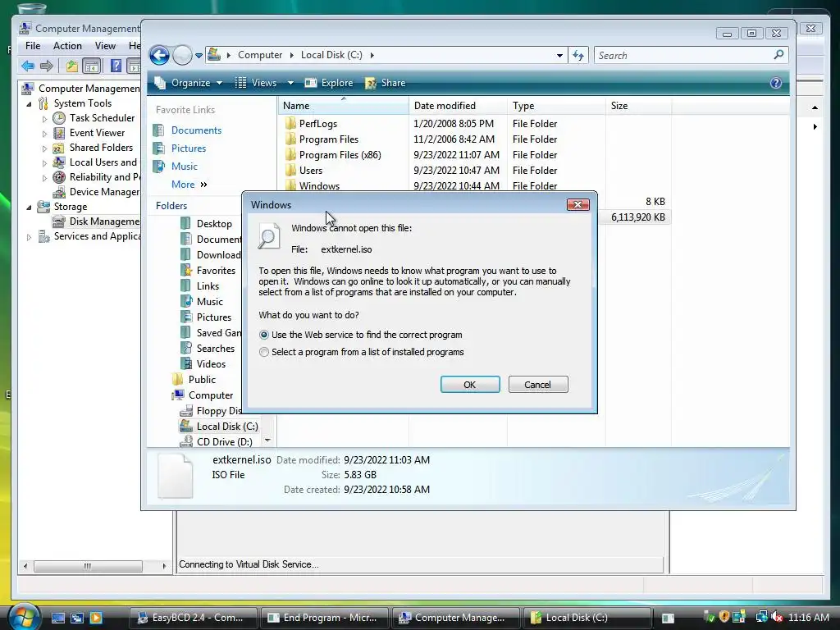Refresh the Local Disk (C:) view
840x630 pixels.
[x=578, y=55]
